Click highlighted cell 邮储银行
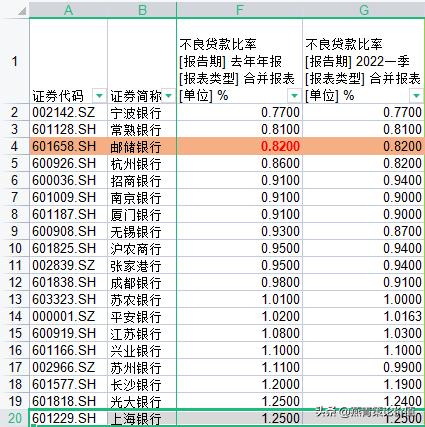The image size is (425, 427). pos(142,146)
